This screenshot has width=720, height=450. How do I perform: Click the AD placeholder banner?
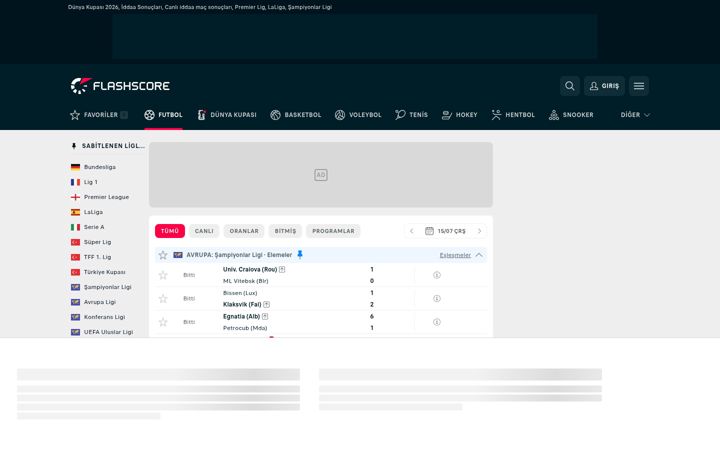(x=321, y=174)
